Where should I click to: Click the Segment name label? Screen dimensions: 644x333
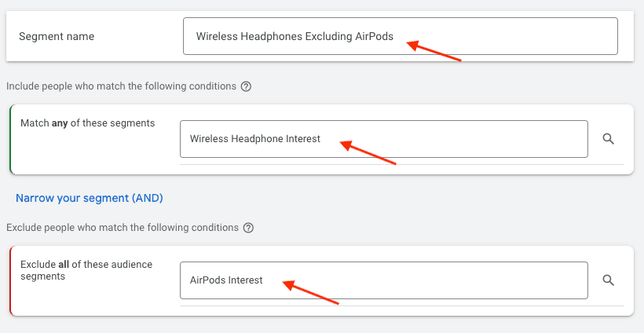[x=57, y=37]
